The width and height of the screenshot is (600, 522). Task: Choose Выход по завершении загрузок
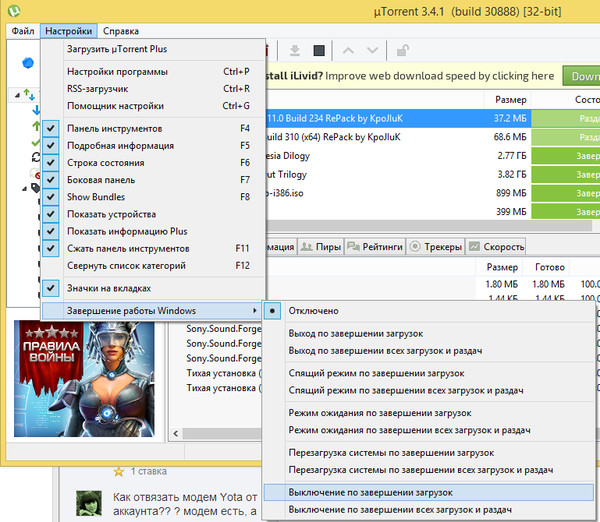point(429,333)
